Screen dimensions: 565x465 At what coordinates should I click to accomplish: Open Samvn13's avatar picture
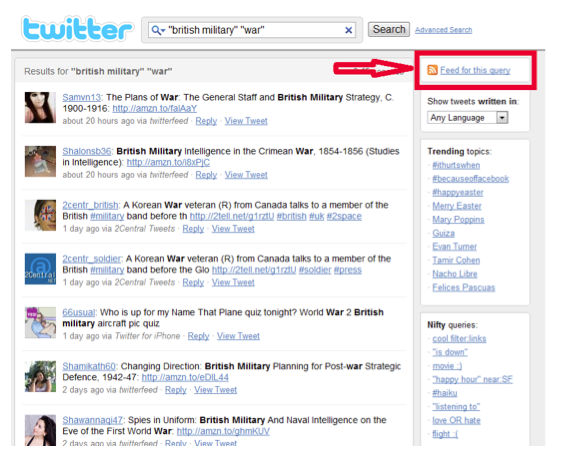pyautogui.click(x=40, y=107)
